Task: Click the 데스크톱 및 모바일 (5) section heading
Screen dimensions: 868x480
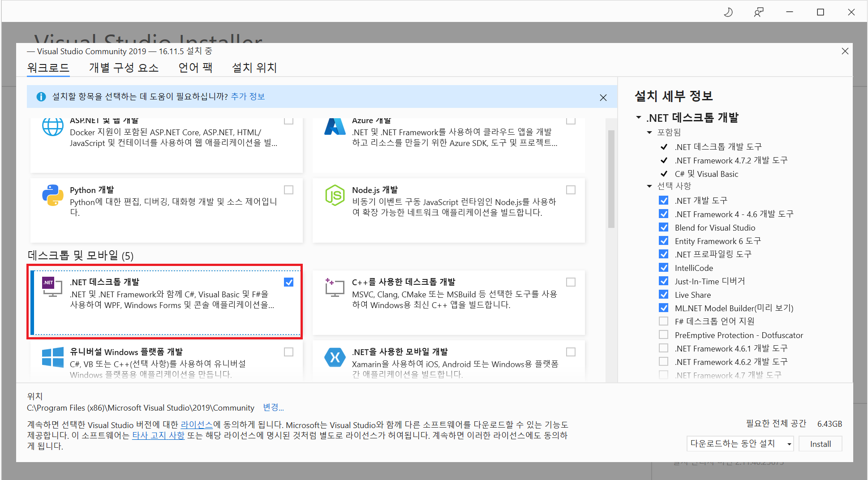Action: [81, 255]
